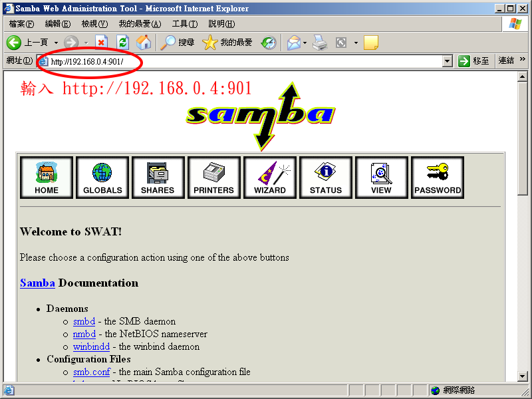Open the SWAT HOME page icon

(47, 178)
